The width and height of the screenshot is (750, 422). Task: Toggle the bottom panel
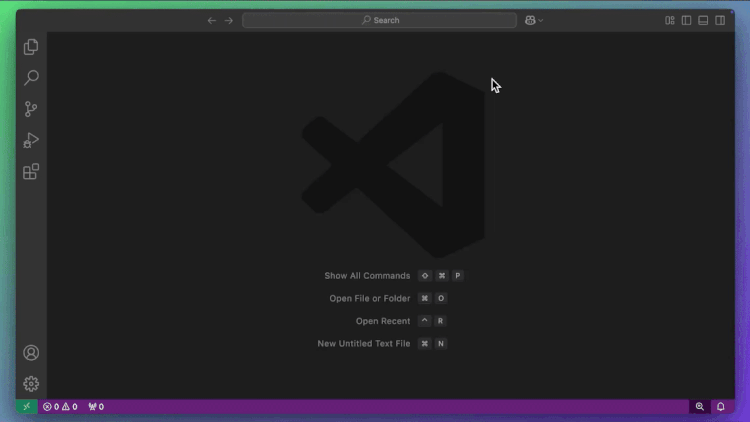(x=703, y=20)
